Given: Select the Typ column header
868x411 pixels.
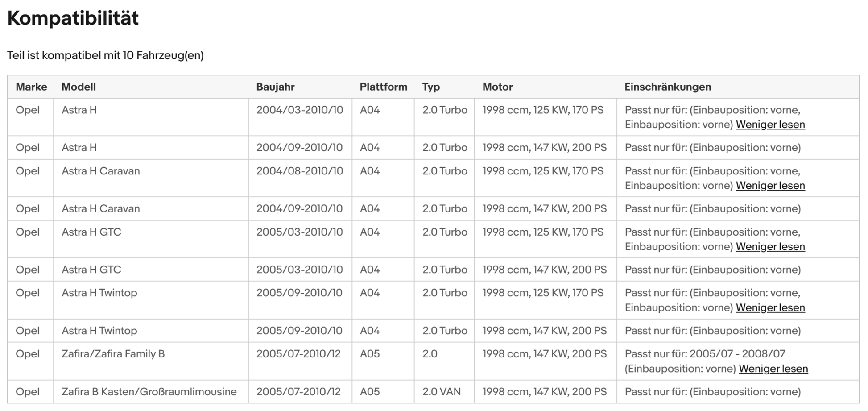Looking at the screenshot, I should click(x=431, y=87).
